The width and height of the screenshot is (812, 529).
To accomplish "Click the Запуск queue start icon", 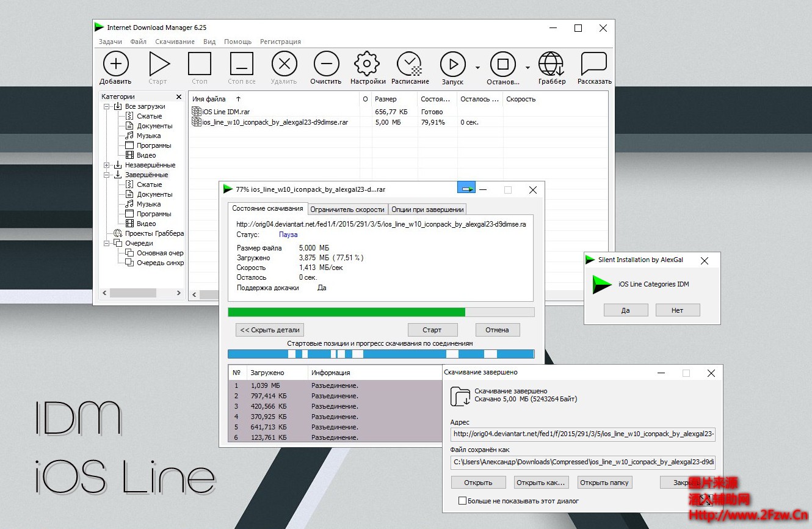I will click(x=452, y=64).
